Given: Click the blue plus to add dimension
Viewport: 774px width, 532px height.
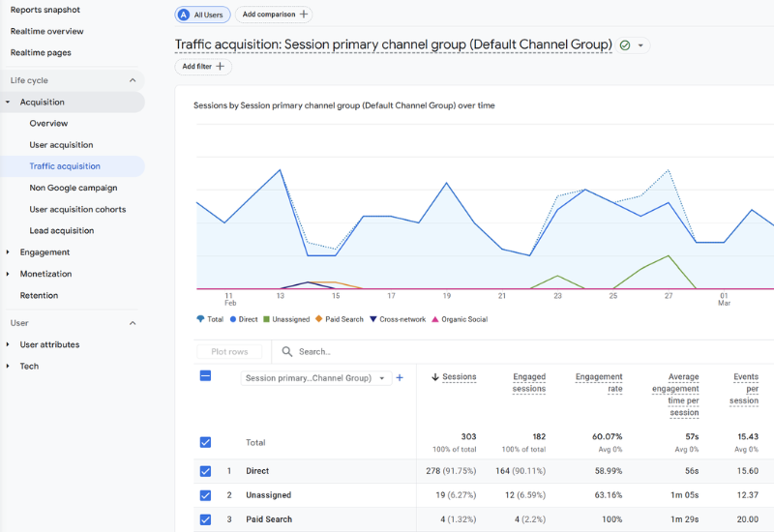Looking at the screenshot, I should click(400, 378).
